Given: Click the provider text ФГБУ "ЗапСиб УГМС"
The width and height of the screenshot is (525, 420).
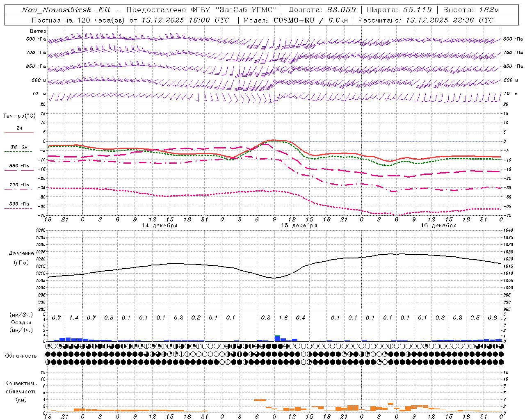Looking at the screenshot, I should [234, 10].
